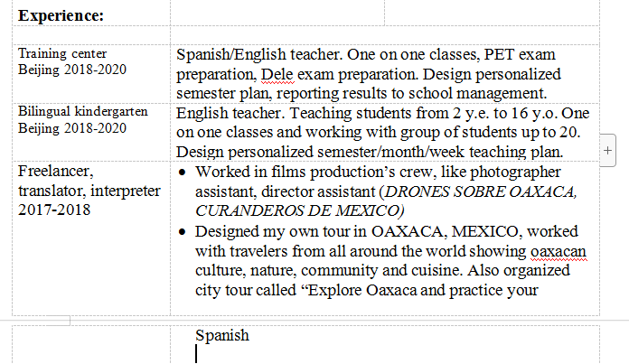
Task: Click "Beijing 2018-2020" under Training center
Action: click(x=72, y=70)
